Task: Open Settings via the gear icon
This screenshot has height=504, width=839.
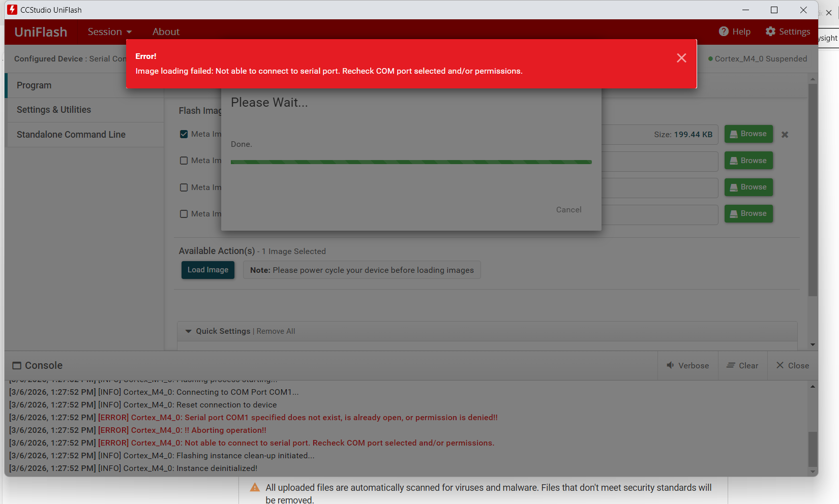Action: [770, 31]
